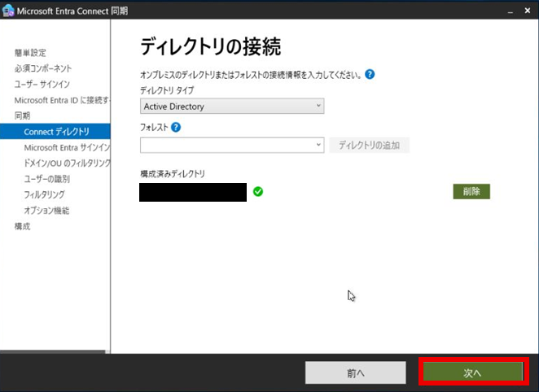Click the 前へ button
Image resolution: width=539 pixels, height=392 pixels.
[x=355, y=372]
